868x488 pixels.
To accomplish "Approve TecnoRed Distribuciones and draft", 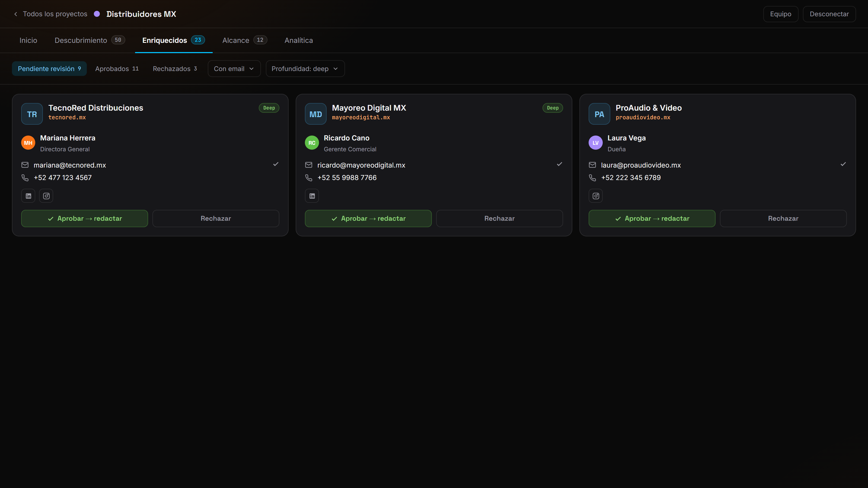I will pos(85,219).
